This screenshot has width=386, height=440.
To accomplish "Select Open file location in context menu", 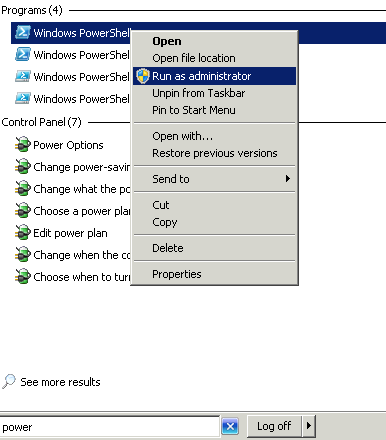I will coord(194,58).
